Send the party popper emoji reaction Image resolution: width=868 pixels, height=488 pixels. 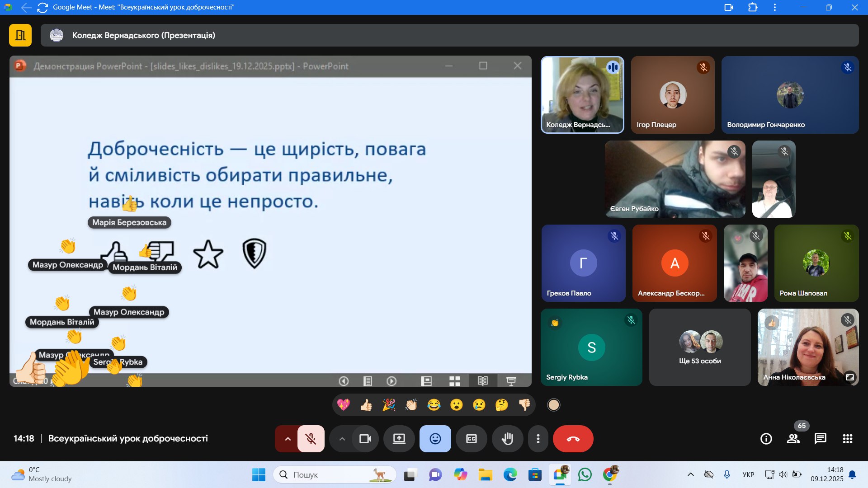pyautogui.click(x=389, y=405)
